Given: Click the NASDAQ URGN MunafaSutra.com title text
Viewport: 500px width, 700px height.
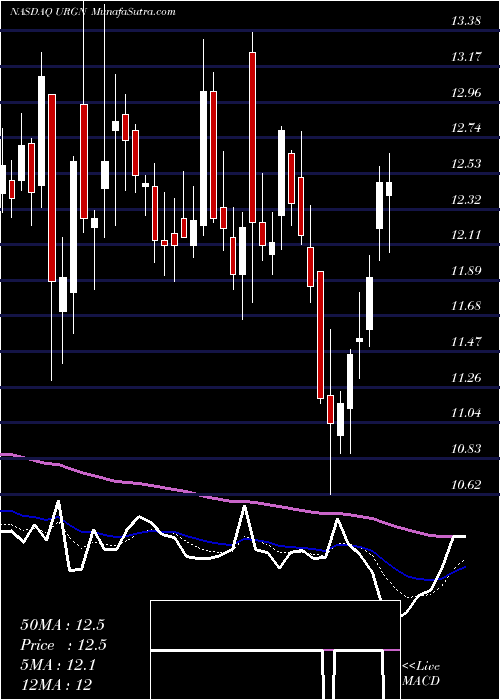Looking at the screenshot, I should click(x=93, y=12).
